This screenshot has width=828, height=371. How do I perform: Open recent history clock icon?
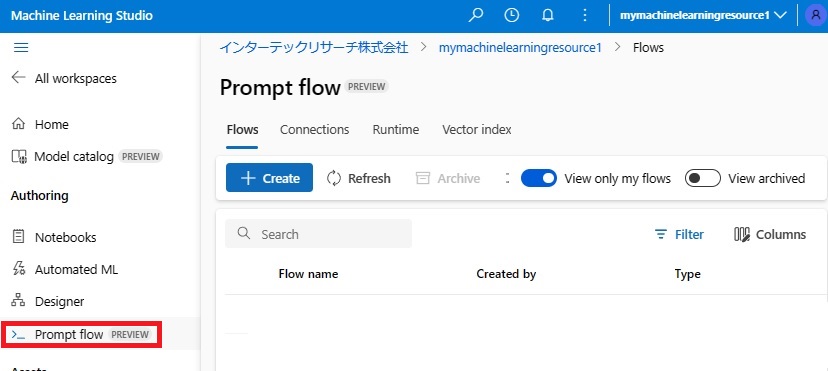[512, 15]
